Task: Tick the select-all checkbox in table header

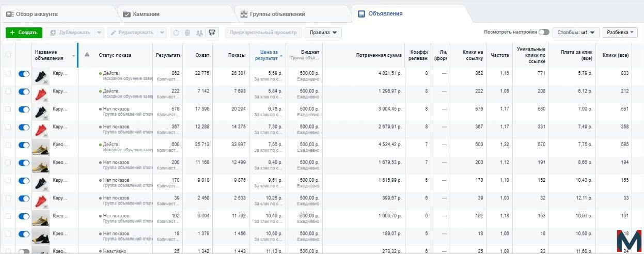Action: pyautogui.click(x=8, y=55)
